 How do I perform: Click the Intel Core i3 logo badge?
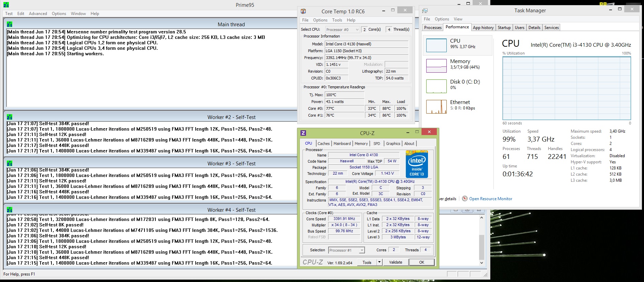pyautogui.click(x=417, y=164)
